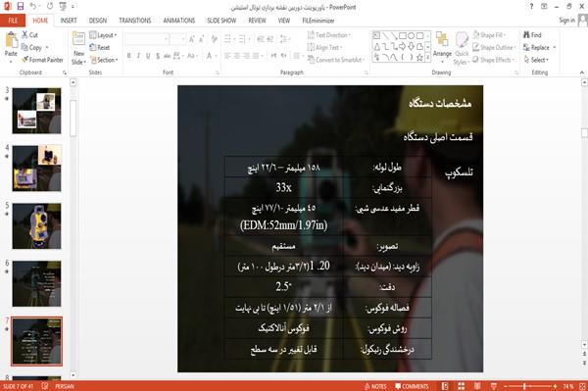Click Sign in link

[x=566, y=20]
